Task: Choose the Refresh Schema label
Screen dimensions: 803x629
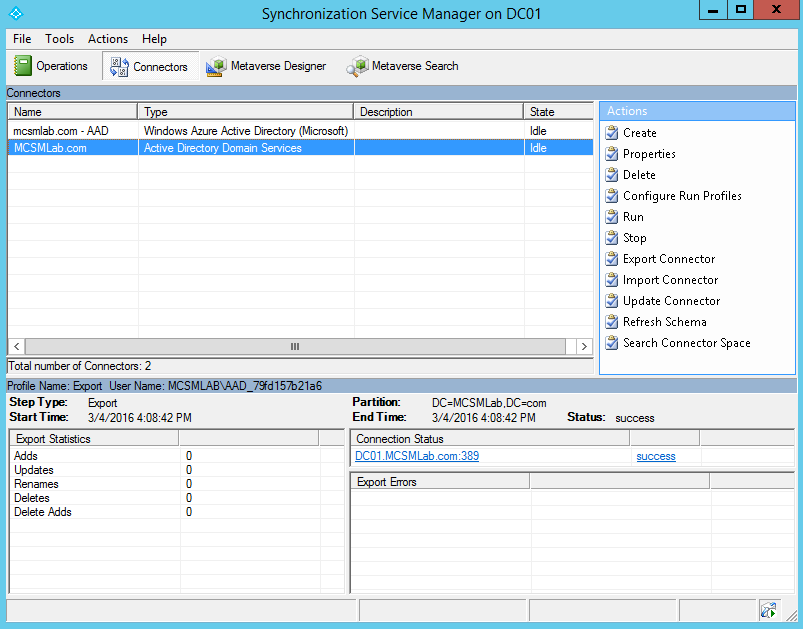Action: point(665,322)
